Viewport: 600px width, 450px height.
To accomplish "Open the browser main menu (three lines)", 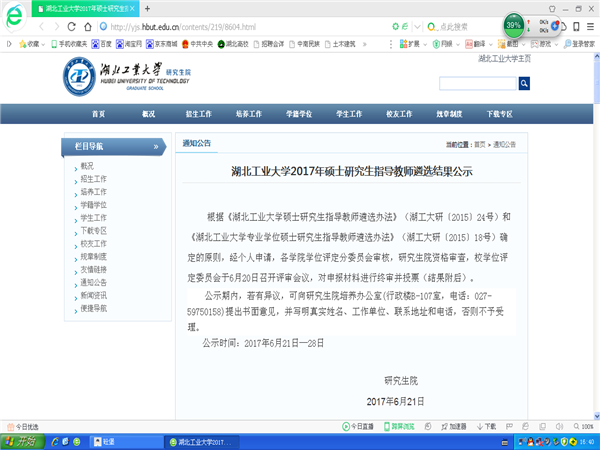I will pos(590,26).
